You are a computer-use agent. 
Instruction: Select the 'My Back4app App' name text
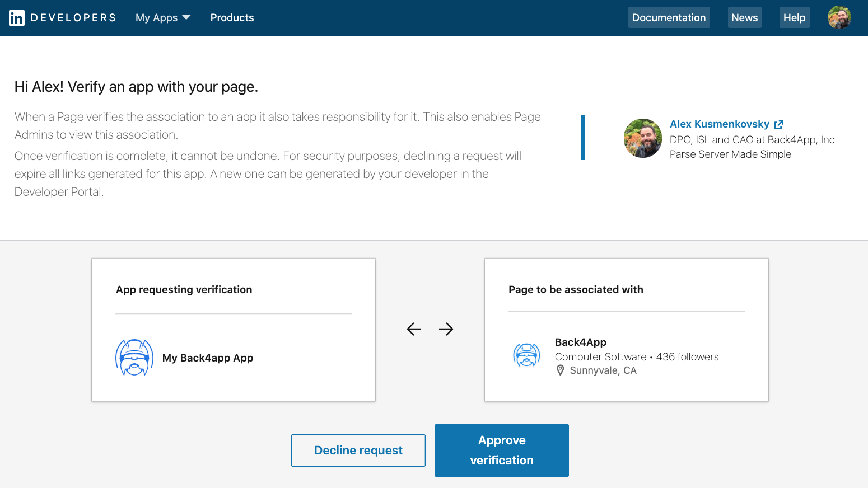pyautogui.click(x=208, y=358)
